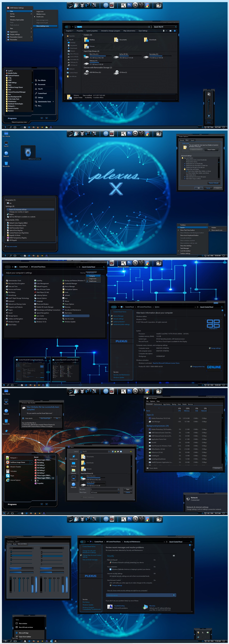This screenshot has width=229, height=644.
Task: Open Calculator from the start menu
Action: 11,471
